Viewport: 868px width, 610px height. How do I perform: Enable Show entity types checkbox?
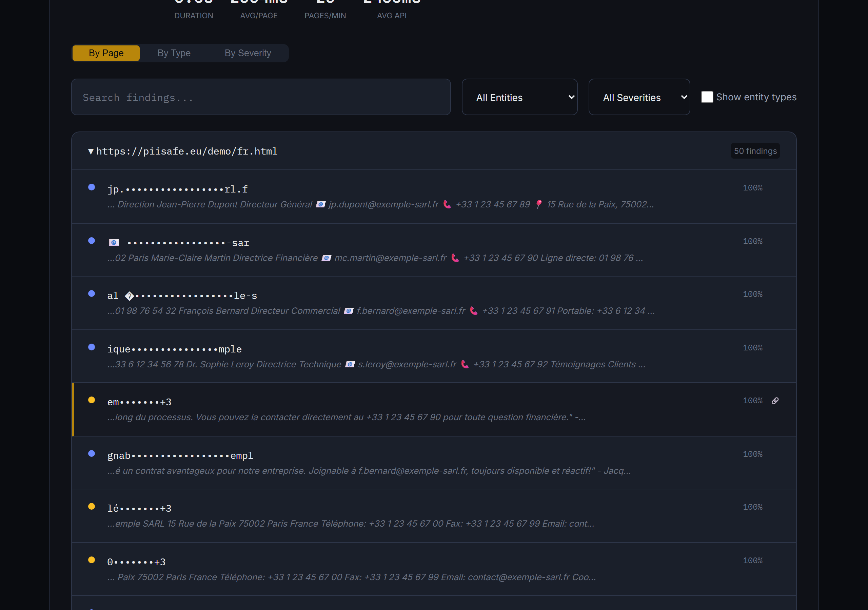707,97
